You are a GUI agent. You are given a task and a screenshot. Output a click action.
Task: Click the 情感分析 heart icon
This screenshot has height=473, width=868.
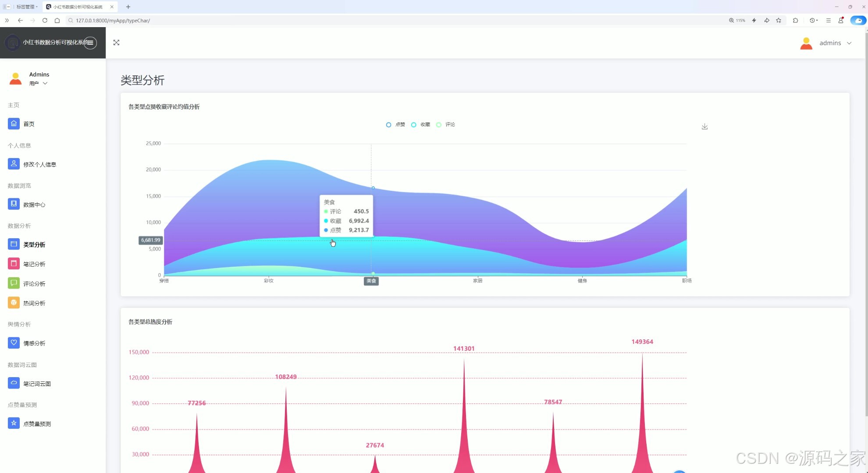pos(14,343)
